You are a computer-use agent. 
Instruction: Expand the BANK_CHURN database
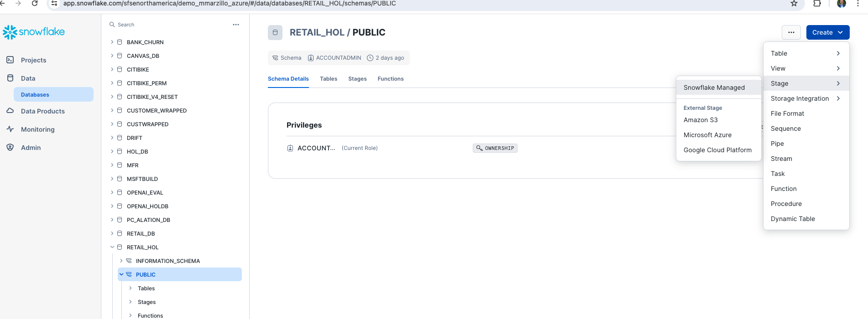point(112,42)
